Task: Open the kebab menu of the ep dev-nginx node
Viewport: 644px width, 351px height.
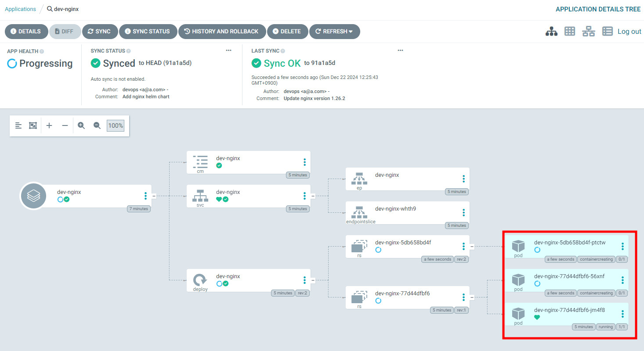Action: tap(463, 179)
